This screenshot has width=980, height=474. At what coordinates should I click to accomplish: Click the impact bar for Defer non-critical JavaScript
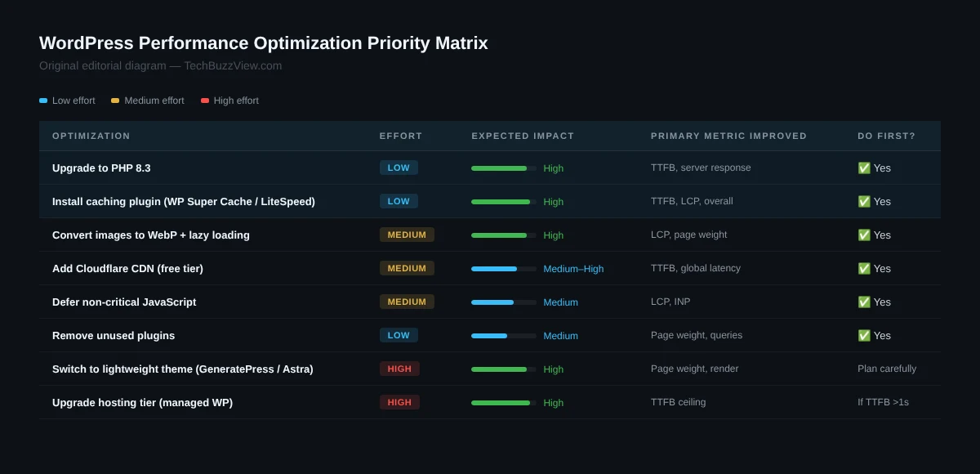pyautogui.click(x=504, y=302)
